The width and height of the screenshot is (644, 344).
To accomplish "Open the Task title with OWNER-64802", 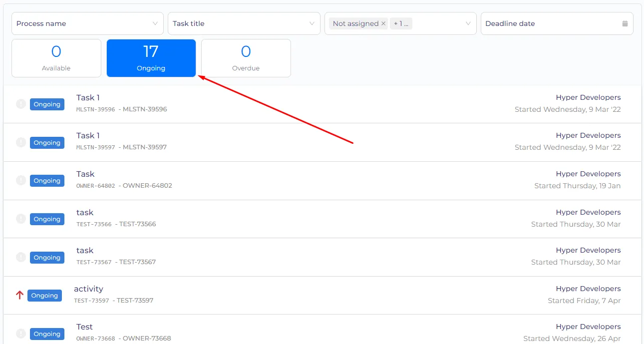I will click(85, 174).
